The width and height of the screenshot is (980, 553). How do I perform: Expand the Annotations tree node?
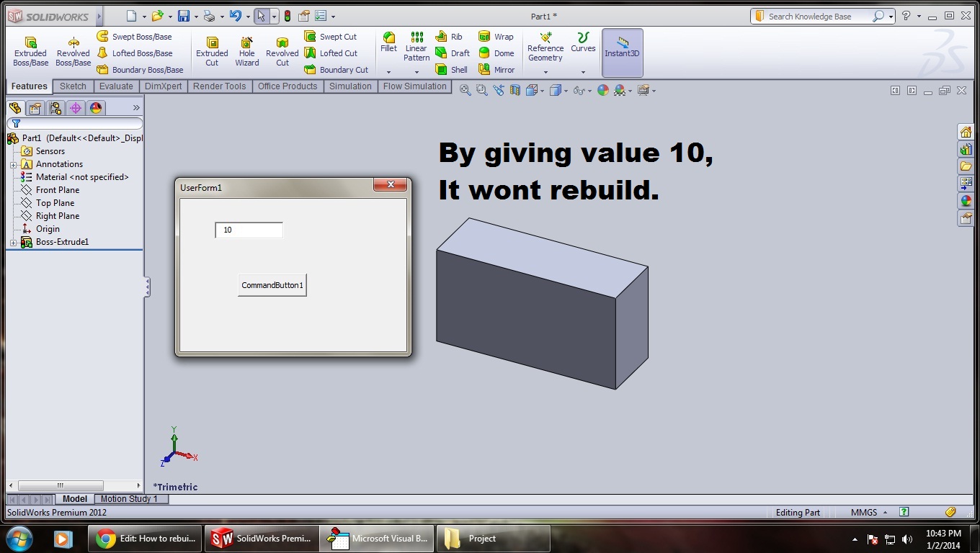[x=13, y=165]
